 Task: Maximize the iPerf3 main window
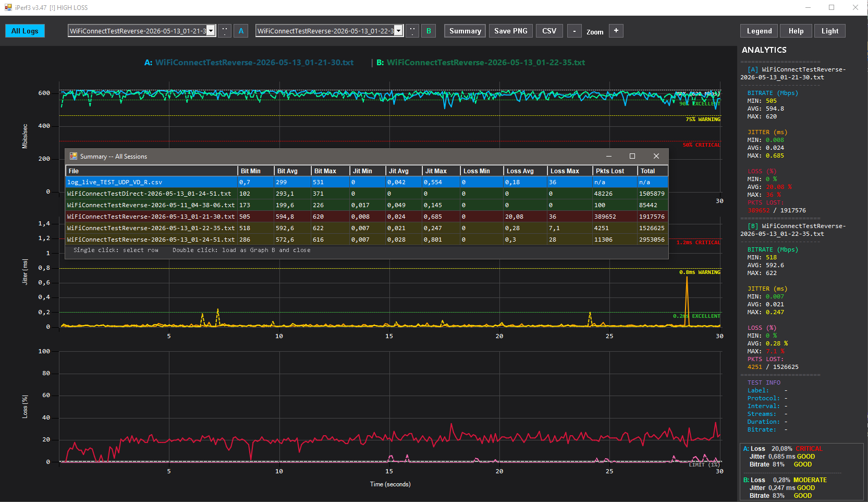click(x=832, y=7)
